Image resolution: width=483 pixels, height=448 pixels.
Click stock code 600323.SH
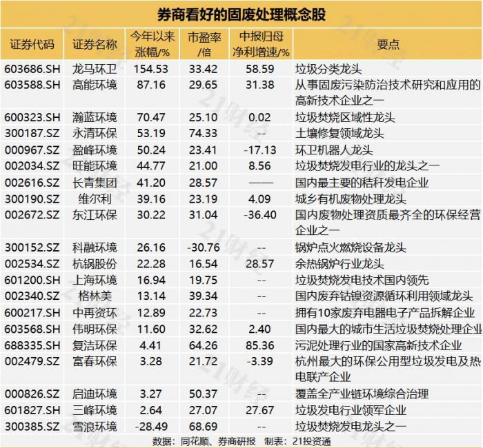point(32,117)
